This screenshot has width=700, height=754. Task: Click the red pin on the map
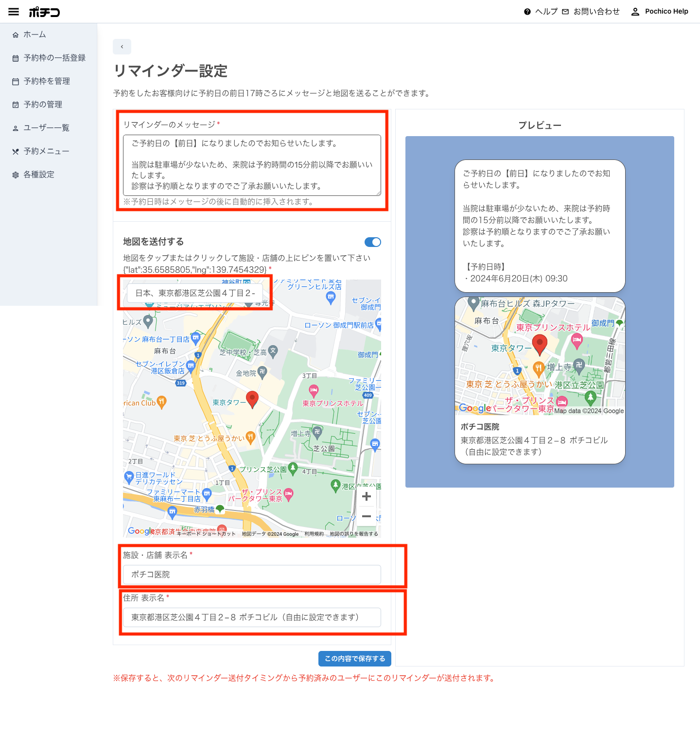[252, 399]
